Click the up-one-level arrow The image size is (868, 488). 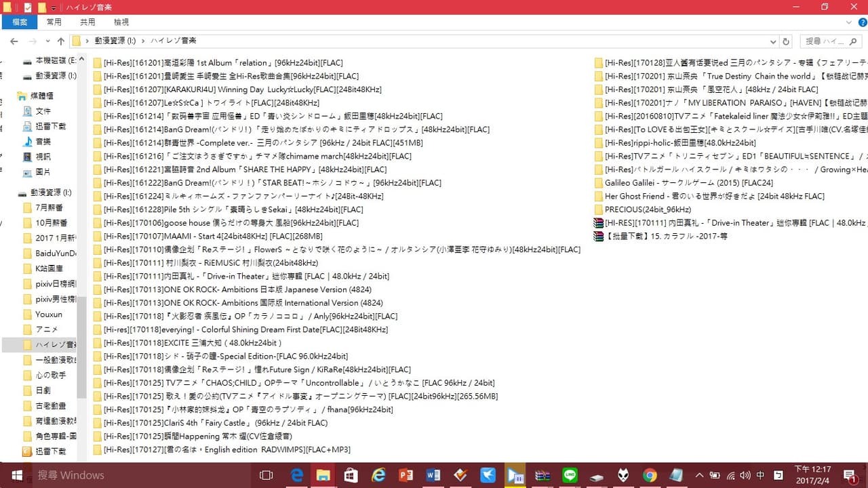click(61, 41)
